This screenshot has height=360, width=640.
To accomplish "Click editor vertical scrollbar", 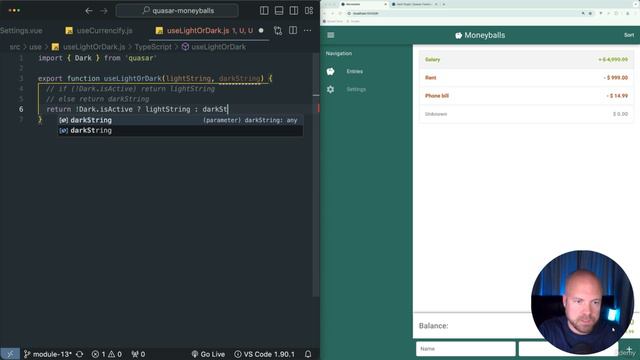I will tap(316, 176).
